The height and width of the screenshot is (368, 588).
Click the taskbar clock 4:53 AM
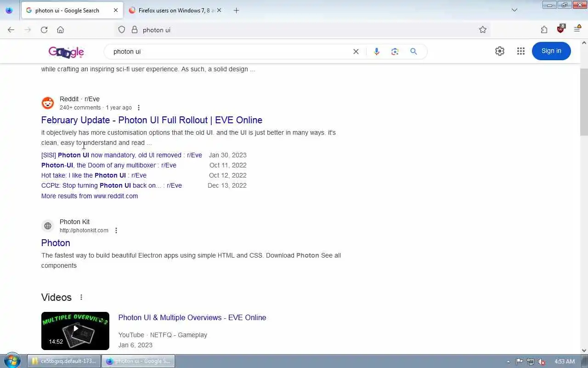pyautogui.click(x=565, y=362)
